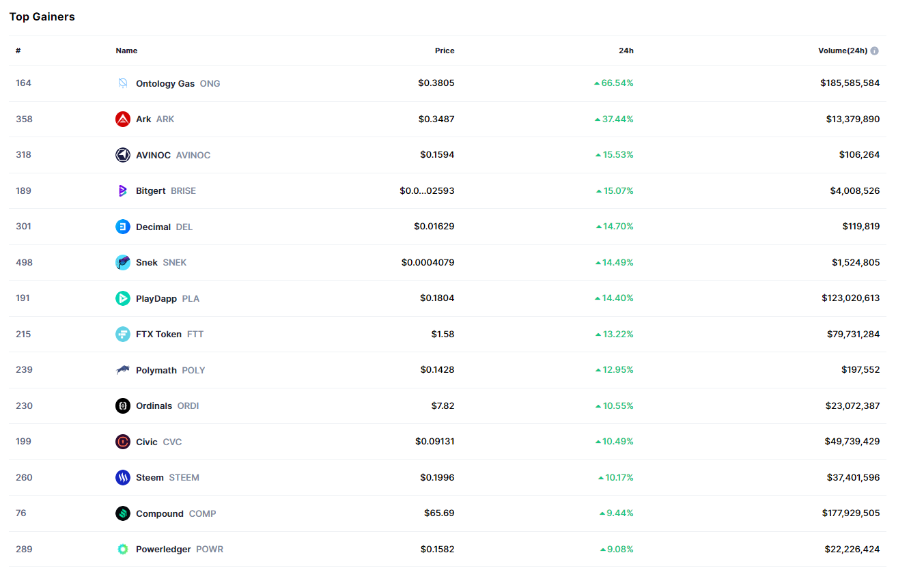Screen dimensions: 924x568
Task: Click the Polymath bull icon
Action: coord(122,370)
